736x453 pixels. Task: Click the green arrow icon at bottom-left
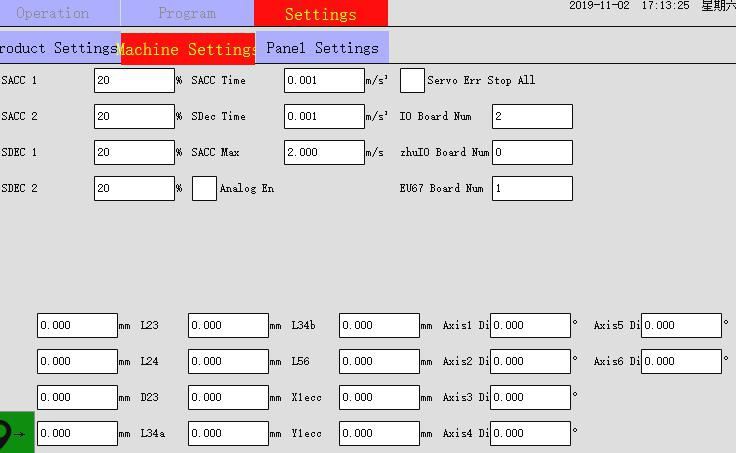pos(16,432)
